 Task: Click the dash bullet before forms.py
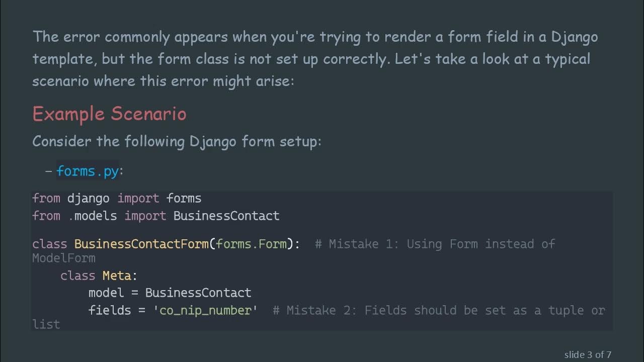click(x=48, y=171)
